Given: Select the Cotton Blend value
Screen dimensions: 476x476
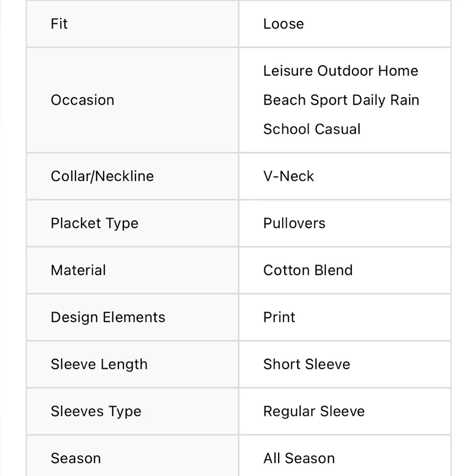Looking at the screenshot, I should pyautogui.click(x=307, y=270).
